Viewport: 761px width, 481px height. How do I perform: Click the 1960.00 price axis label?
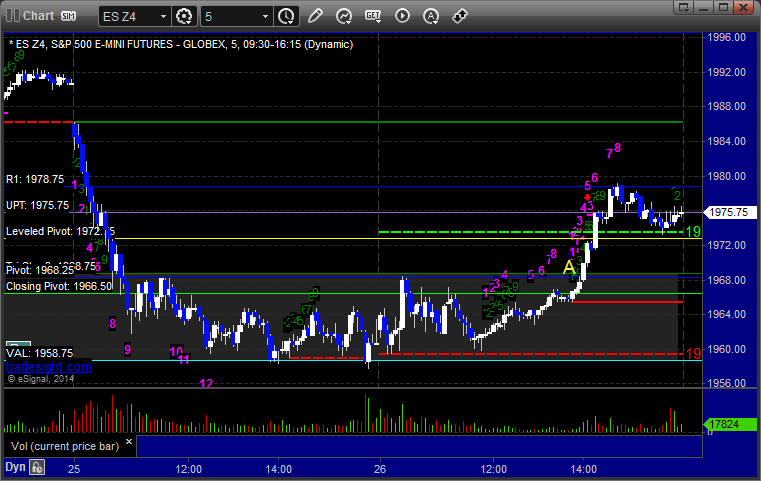[727, 349]
